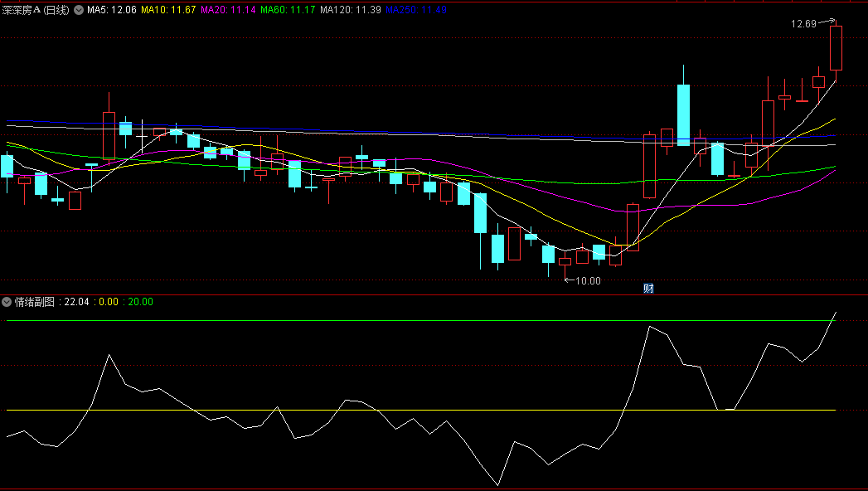Click the 财 financial marker icon
This screenshot has width=868, height=491.
coord(648,289)
